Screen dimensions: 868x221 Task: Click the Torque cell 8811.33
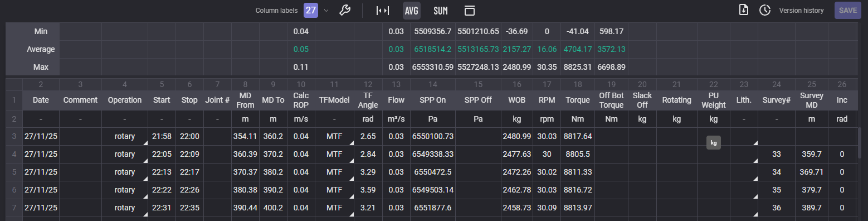click(x=578, y=172)
